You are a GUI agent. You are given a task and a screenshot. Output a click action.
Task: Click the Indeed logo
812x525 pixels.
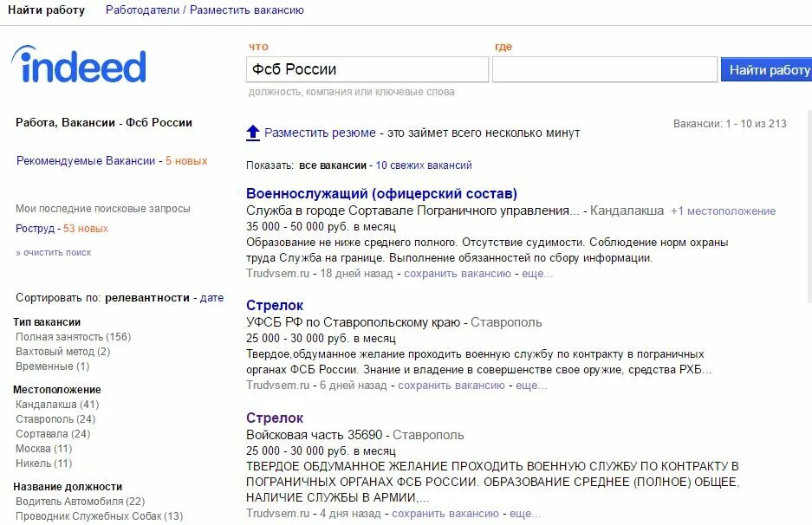79,64
